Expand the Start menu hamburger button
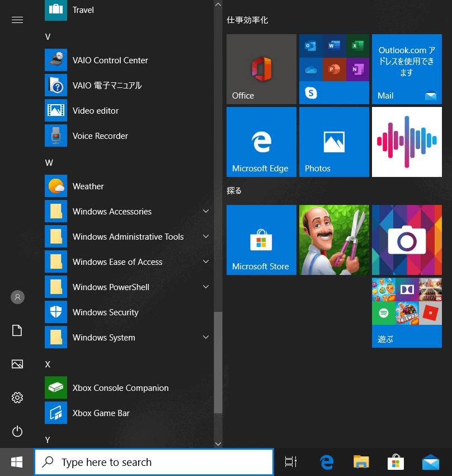This screenshot has width=452, height=476. [x=17, y=20]
